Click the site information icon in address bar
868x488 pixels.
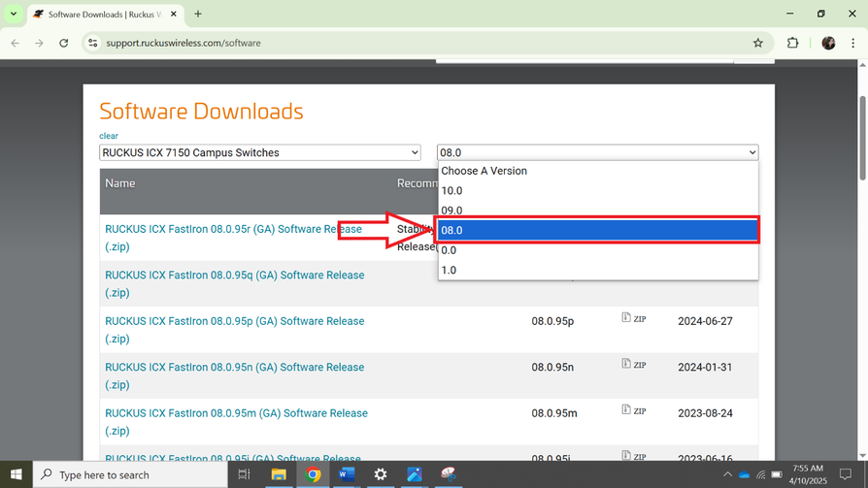pyautogui.click(x=93, y=43)
